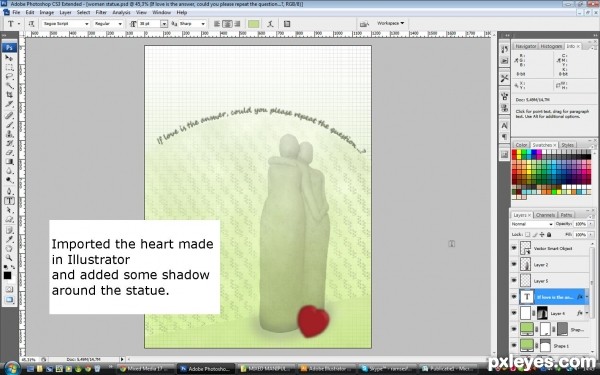Select the Magic Wand tool
The width and height of the screenshot is (600, 375).
click(x=9, y=86)
